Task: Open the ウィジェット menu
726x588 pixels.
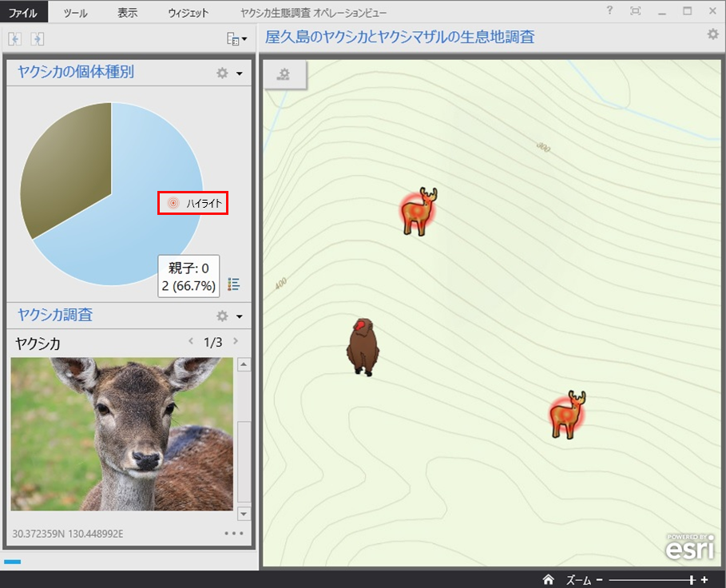Action: (188, 13)
